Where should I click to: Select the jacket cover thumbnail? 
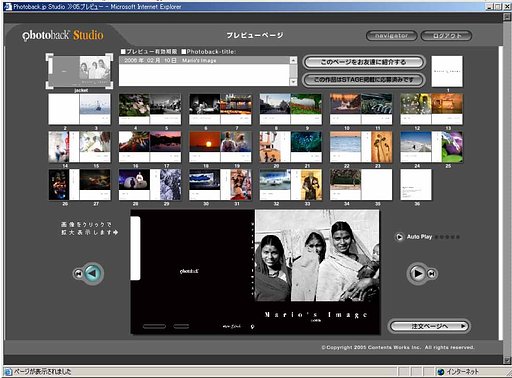point(79,71)
